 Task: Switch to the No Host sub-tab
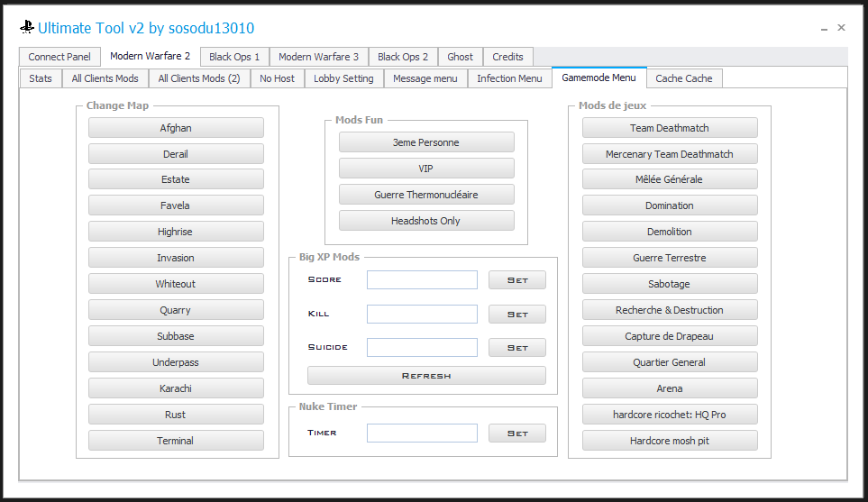[278, 78]
